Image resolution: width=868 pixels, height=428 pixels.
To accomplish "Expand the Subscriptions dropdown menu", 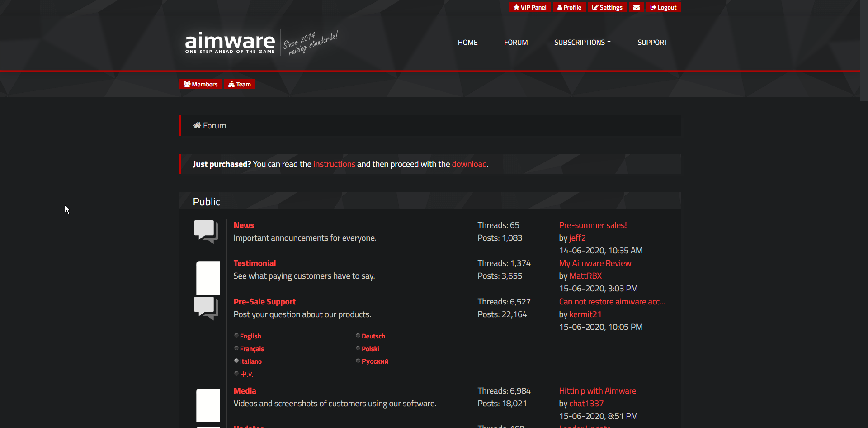I will click(582, 42).
